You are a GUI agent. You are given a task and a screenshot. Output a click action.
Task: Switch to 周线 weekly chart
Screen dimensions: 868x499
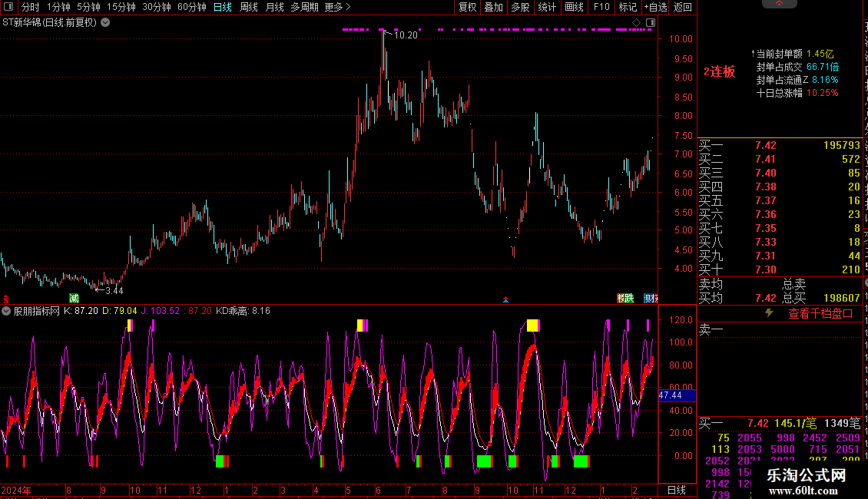(249, 7)
